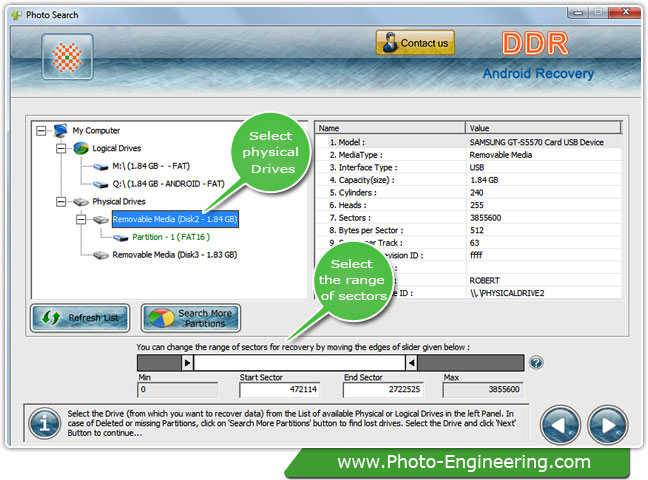This screenshot has width=648, height=480.
Task: Click the Contact us button
Action: tap(415, 43)
